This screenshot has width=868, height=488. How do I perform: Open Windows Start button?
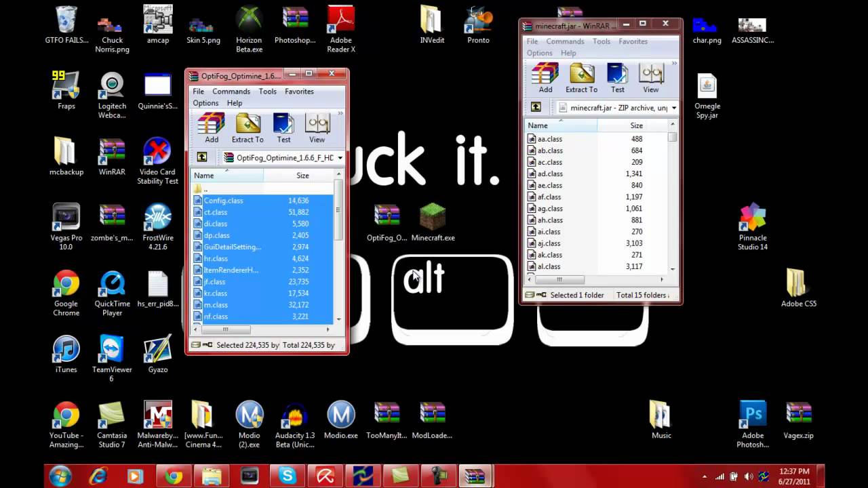pos(60,476)
